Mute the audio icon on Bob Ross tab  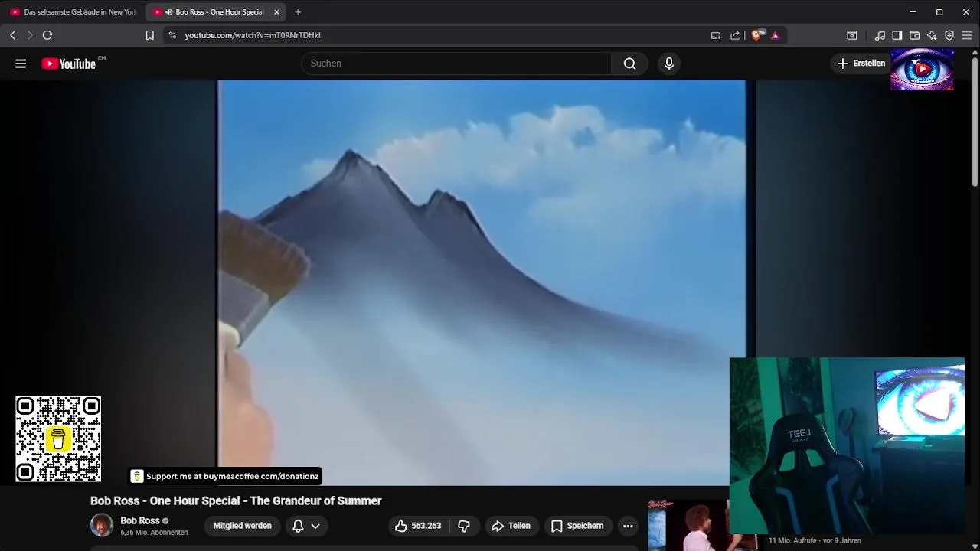coord(168,12)
